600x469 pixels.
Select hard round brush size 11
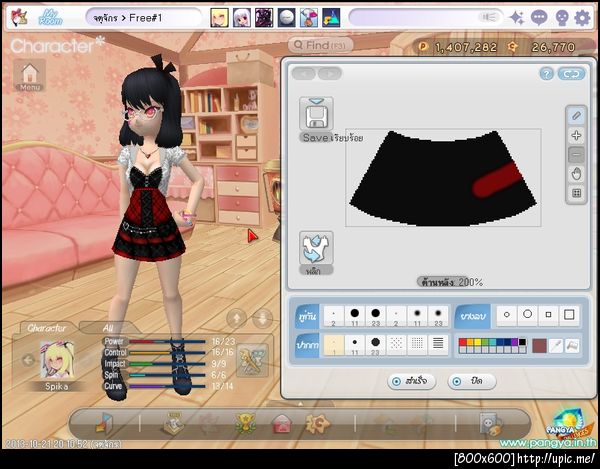coord(354,316)
